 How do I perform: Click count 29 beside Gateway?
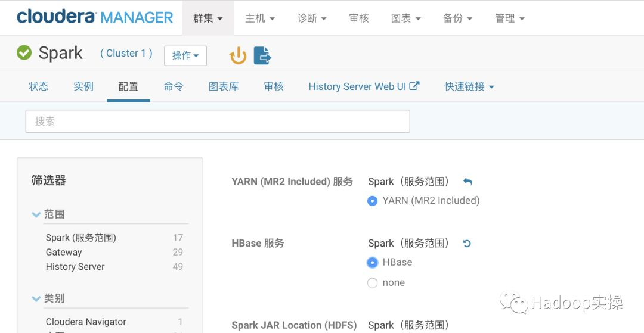(178, 252)
